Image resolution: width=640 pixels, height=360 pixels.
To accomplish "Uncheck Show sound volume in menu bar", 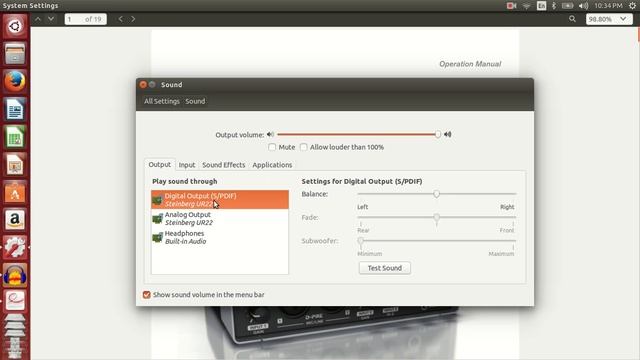I will click(147, 295).
